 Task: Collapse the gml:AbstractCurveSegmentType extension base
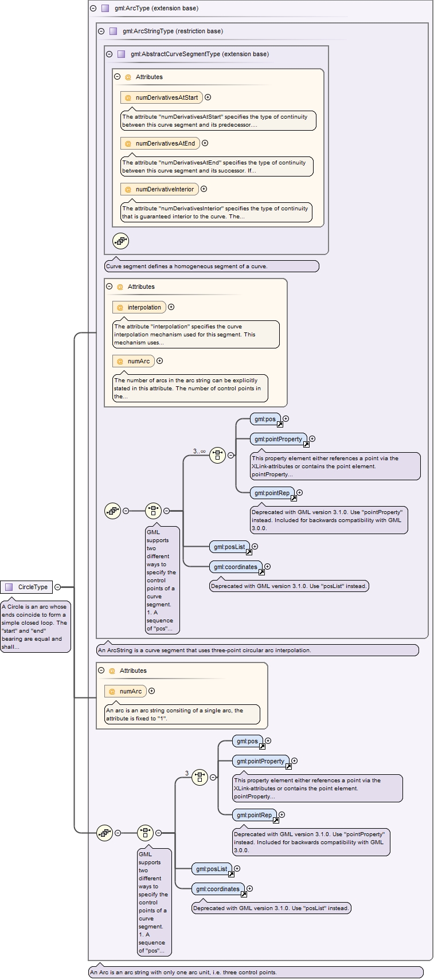click(110, 54)
